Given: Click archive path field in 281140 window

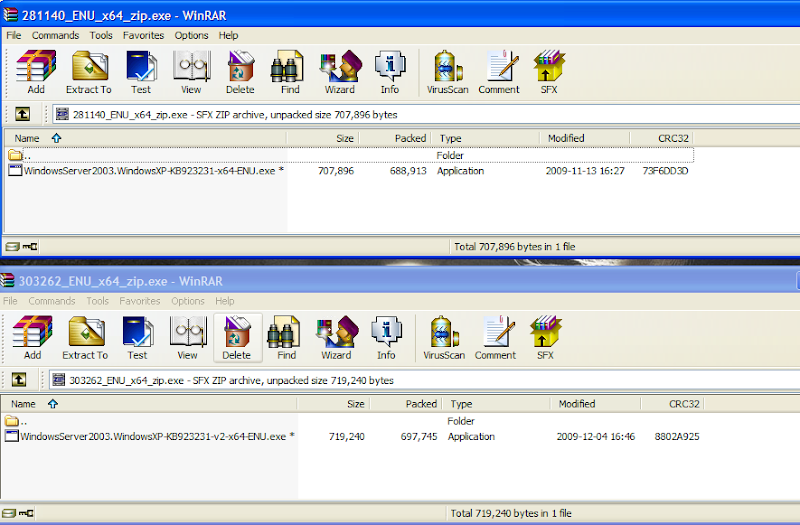Looking at the screenshot, I should 426,114.
